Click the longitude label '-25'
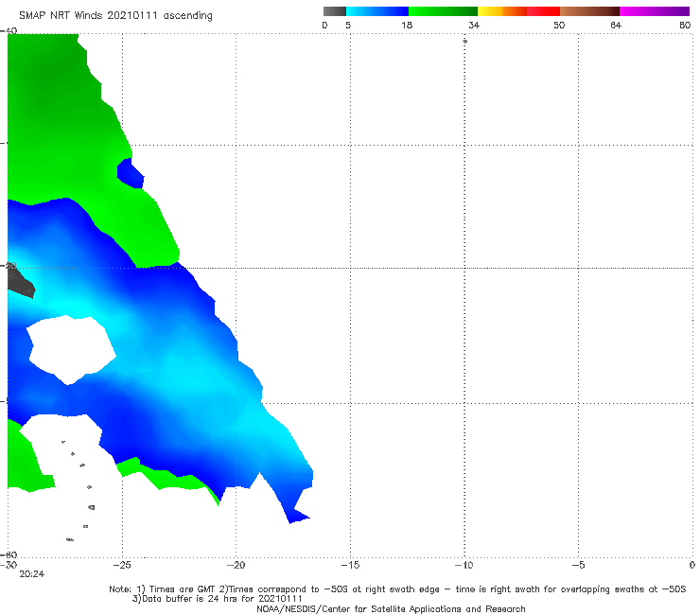Viewport: 700px width, 615px height. (x=122, y=565)
